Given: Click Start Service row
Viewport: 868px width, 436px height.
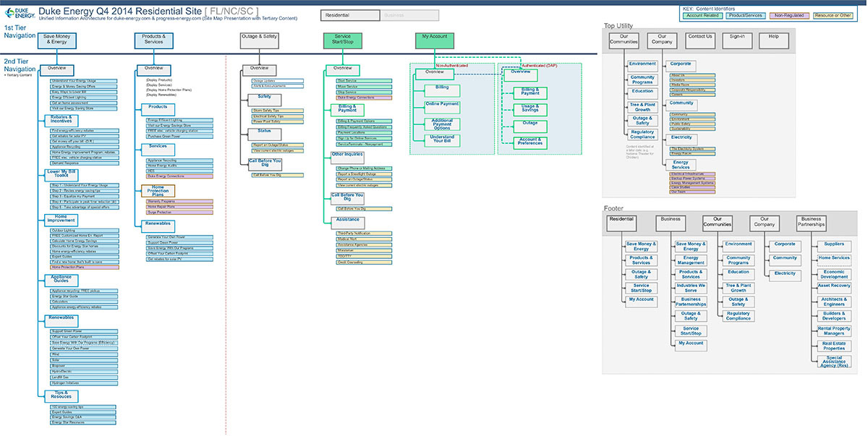Looking at the screenshot, I should [x=364, y=81].
